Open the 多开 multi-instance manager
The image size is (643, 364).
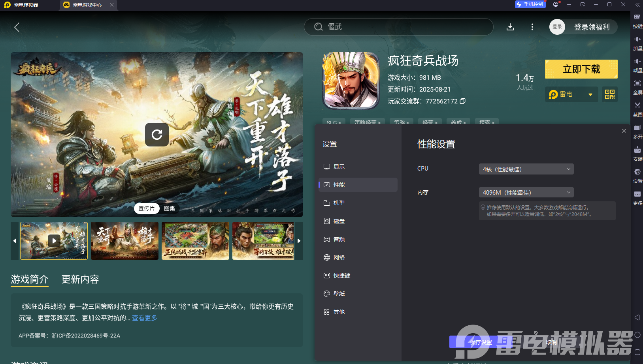click(x=637, y=132)
